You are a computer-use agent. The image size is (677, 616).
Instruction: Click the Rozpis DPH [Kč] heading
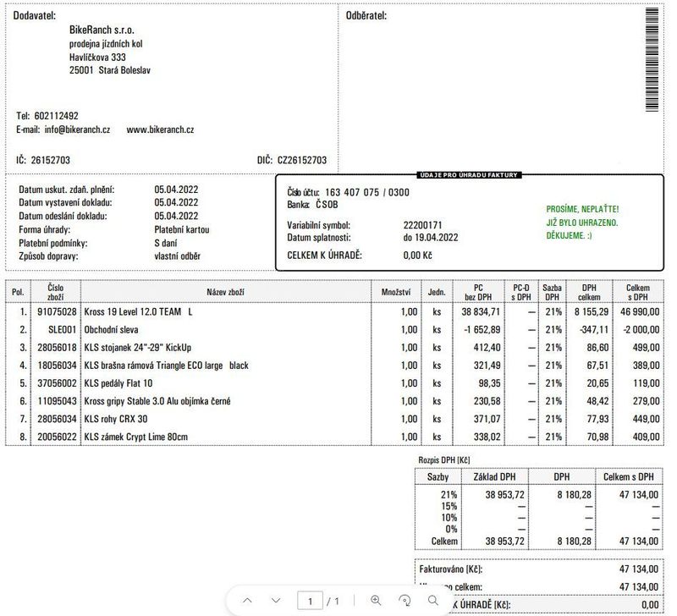(443, 460)
